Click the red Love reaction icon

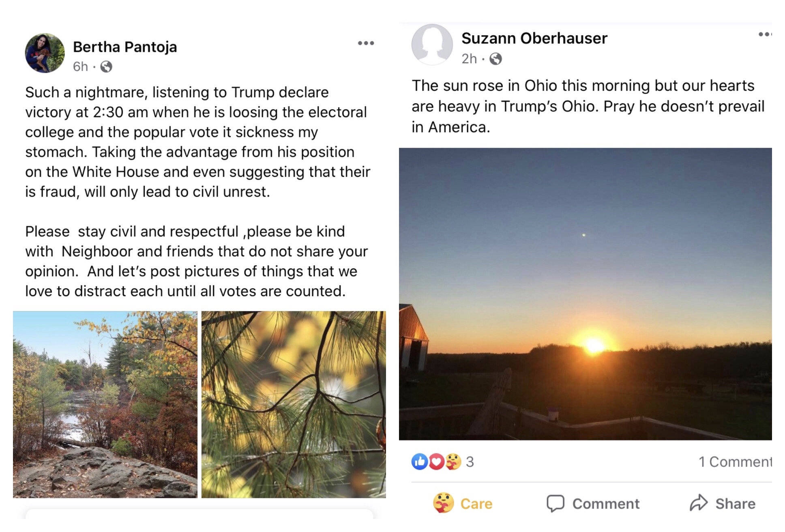coord(436,461)
